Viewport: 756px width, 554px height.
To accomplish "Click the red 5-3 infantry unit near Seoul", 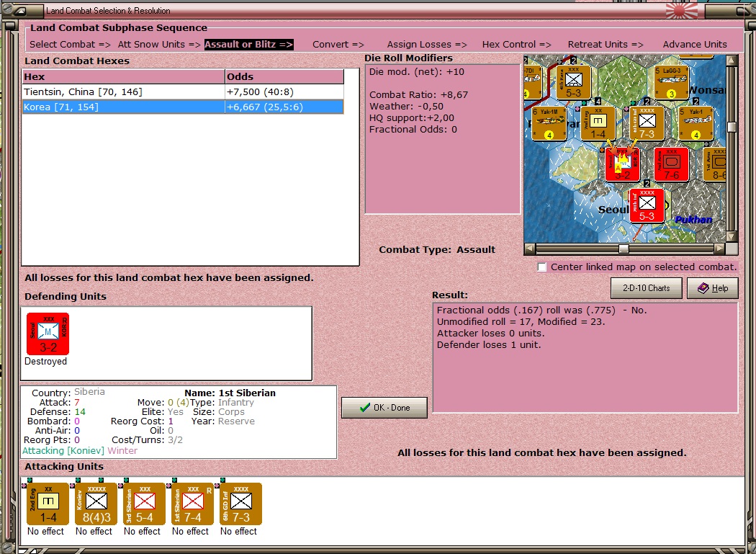I will point(647,205).
